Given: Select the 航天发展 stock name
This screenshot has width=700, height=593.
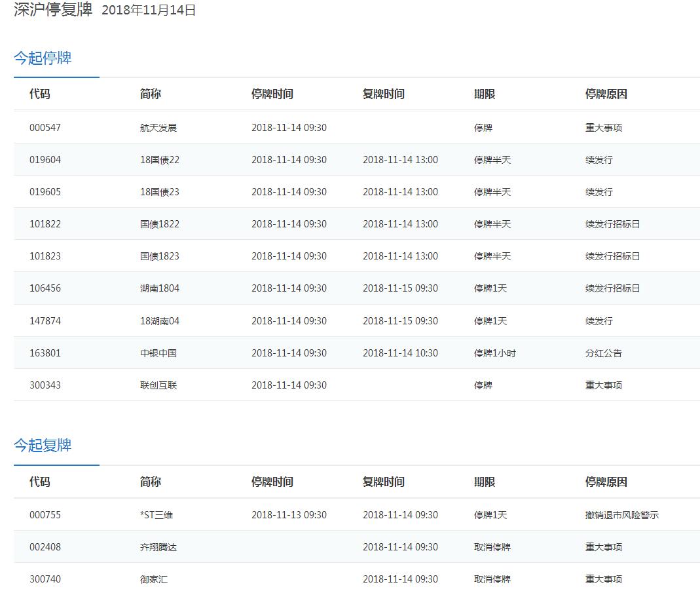Looking at the screenshot, I should (158, 128).
